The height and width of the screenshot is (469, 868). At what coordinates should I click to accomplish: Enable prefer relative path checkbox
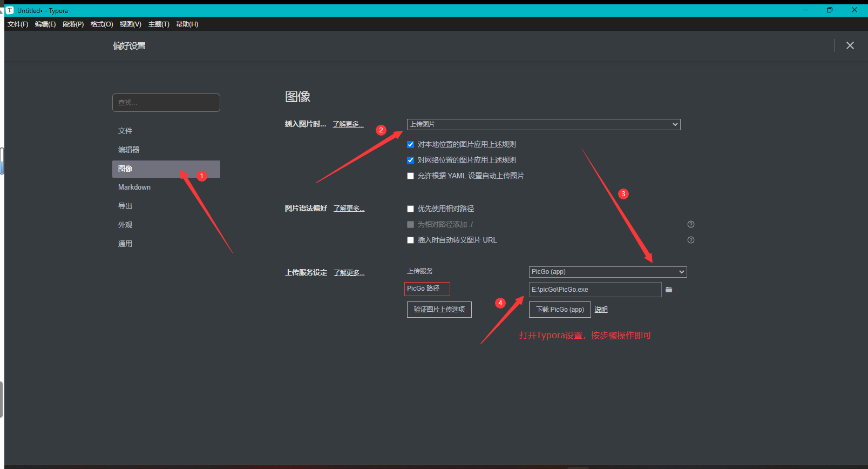pyautogui.click(x=410, y=209)
